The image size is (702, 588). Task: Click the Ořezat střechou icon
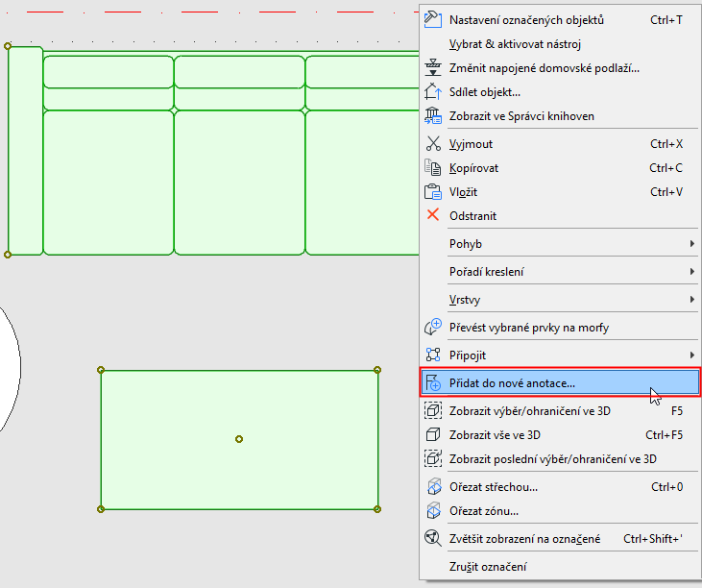[432, 487]
